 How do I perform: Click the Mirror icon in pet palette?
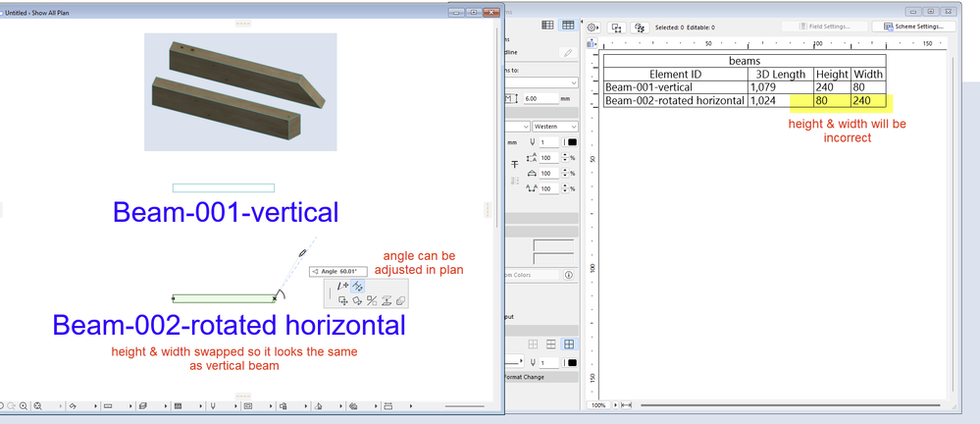372,300
